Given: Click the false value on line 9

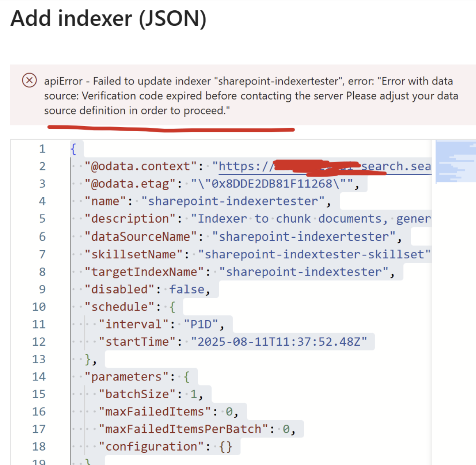Looking at the screenshot, I should (187, 289).
